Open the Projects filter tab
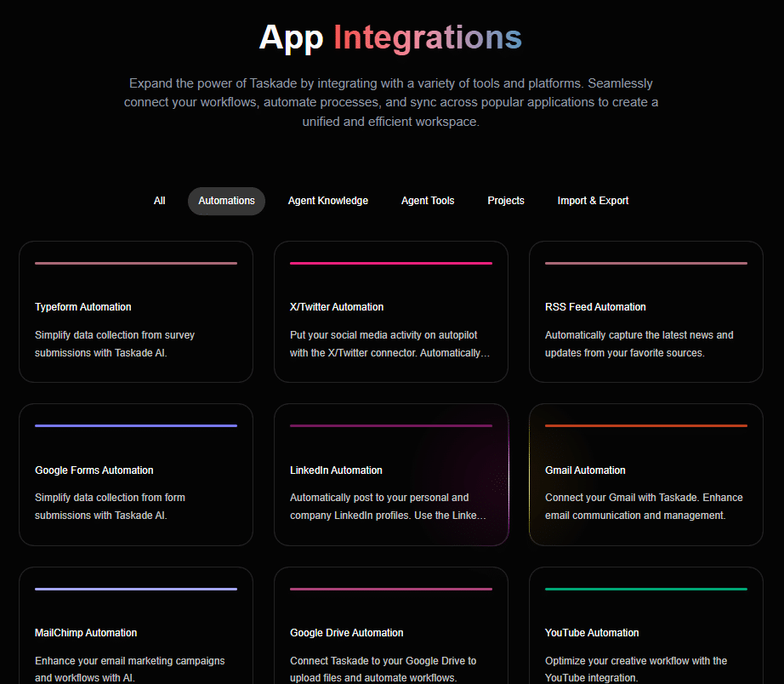 click(x=505, y=201)
